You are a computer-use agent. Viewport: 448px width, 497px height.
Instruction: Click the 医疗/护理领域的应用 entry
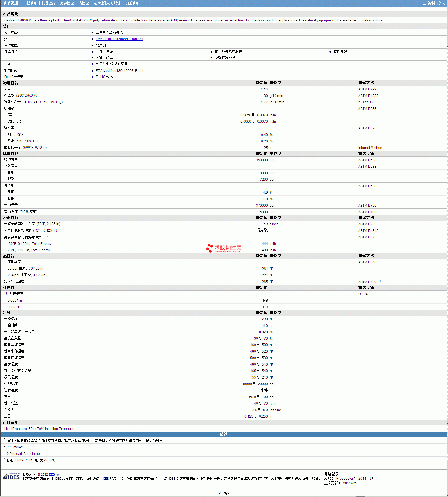point(111,64)
